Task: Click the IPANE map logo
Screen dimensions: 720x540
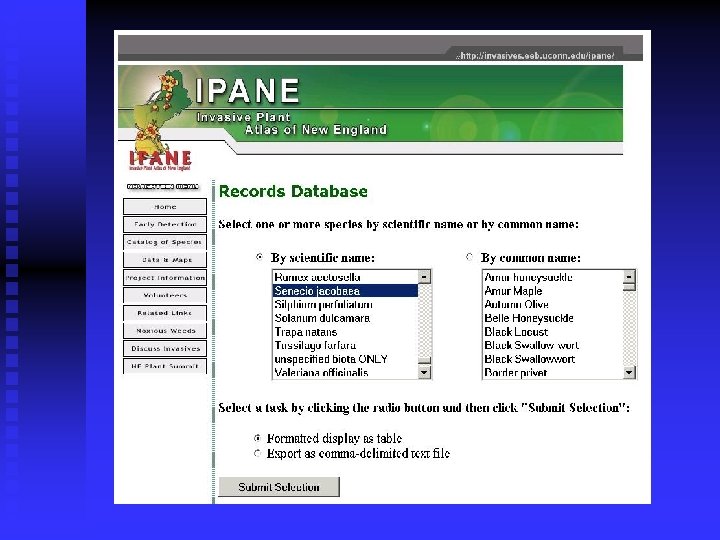Action: (x=161, y=120)
